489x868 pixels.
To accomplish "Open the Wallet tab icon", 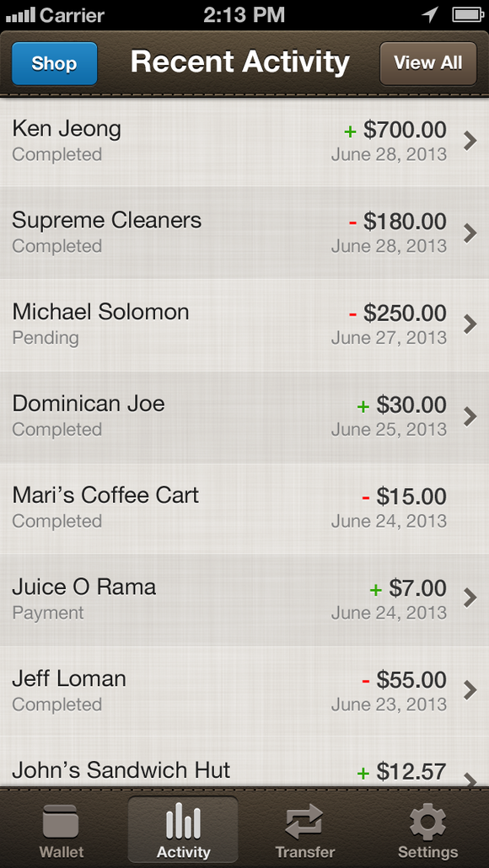I will point(61,822).
